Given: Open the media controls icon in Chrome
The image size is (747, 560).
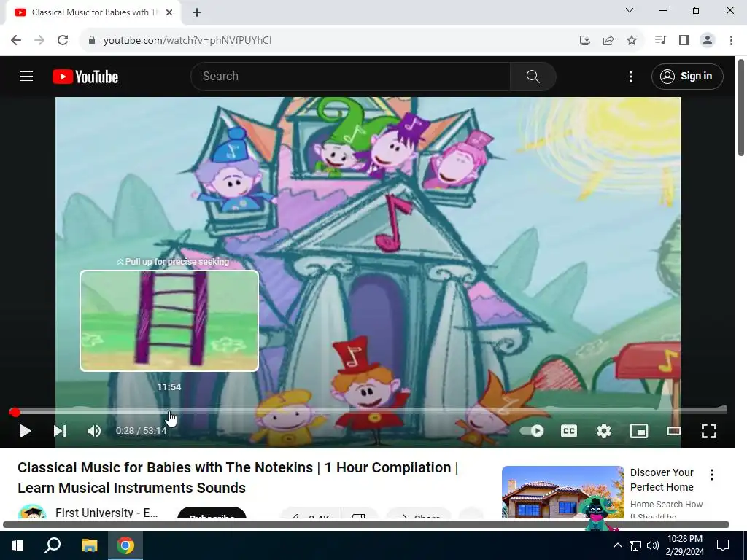Looking at the screenshot, I should click(x=660, y=40).
